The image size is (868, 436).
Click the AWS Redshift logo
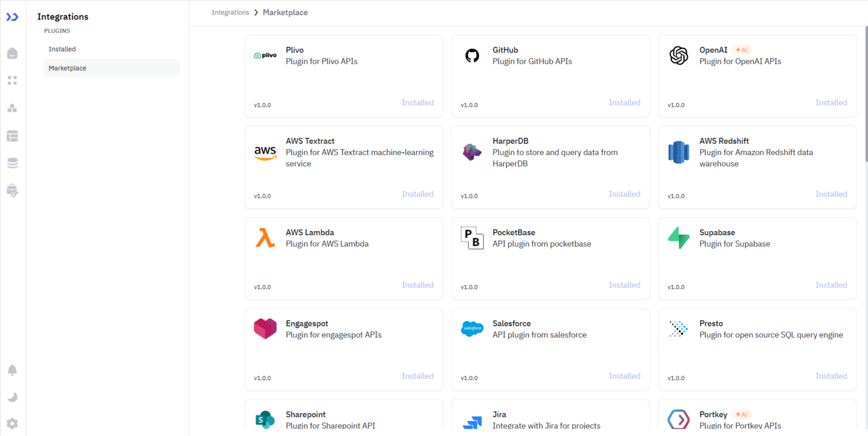pos(679,152)
